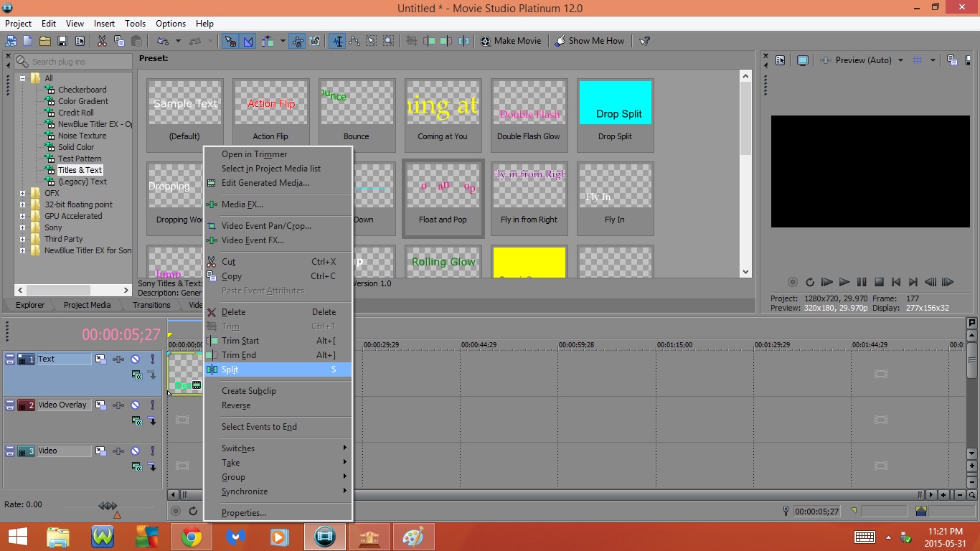Click Preview on External Monitor icon
This screenshot has width=980, height=551.
coord(803,60)
